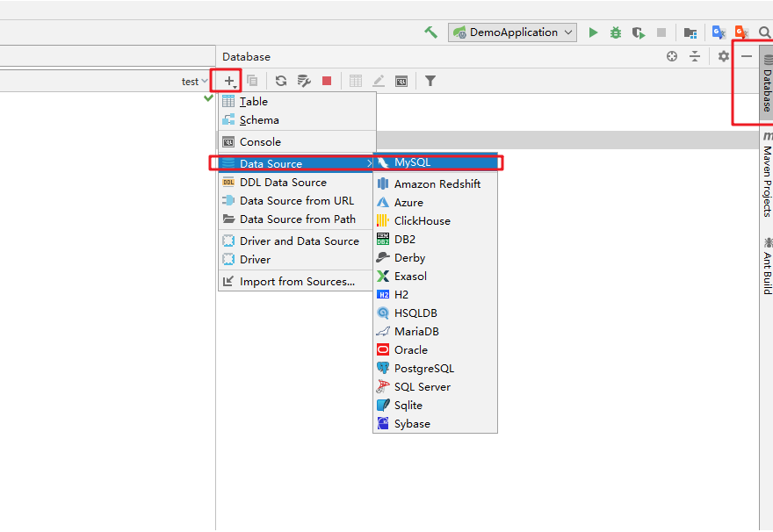Choose Amazon Redshift data source
Viewport: 773px width, 532px height.
click(x=436, y=183)
